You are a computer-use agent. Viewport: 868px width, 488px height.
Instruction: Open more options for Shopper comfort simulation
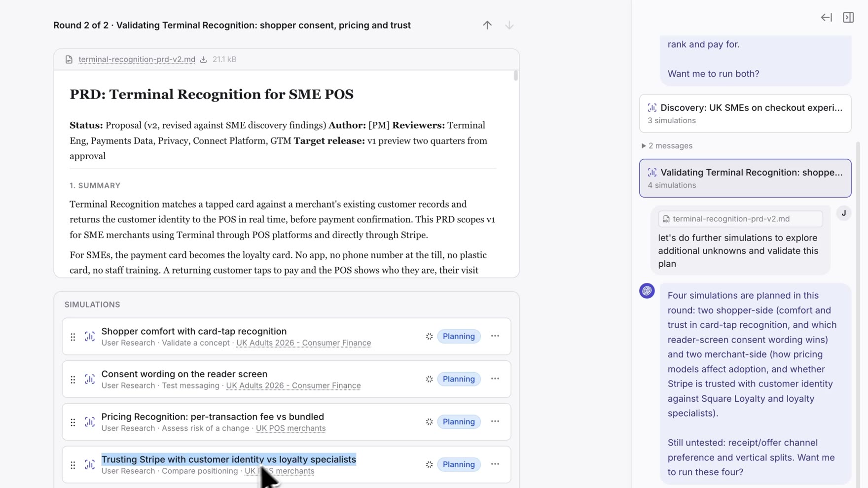495,336
